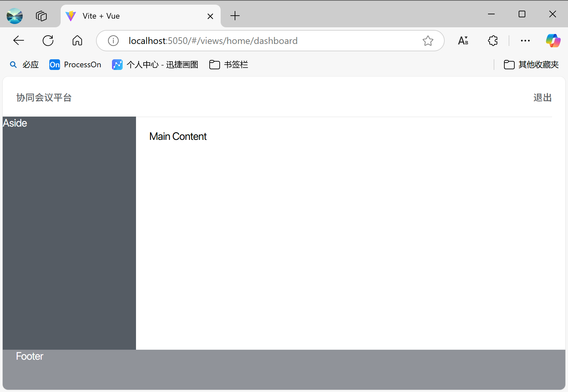Close the Vite + Vue tab
This screenshot has height=392, width=568.
[x=210, y=16]
